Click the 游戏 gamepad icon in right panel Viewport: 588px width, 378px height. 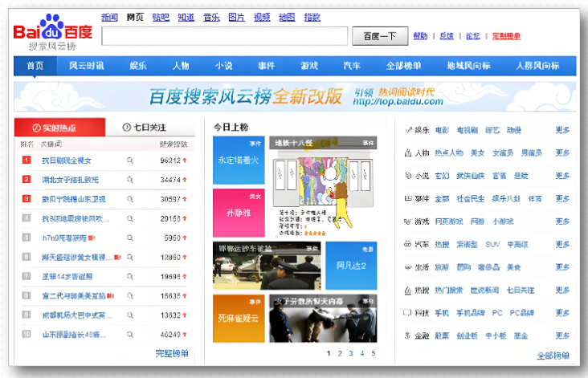point(408,222)
